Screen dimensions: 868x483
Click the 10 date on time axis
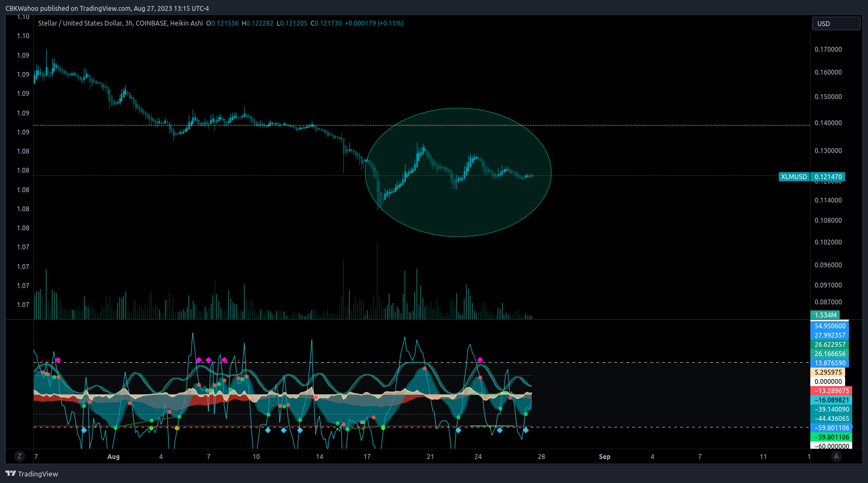[x=256, y=457]
